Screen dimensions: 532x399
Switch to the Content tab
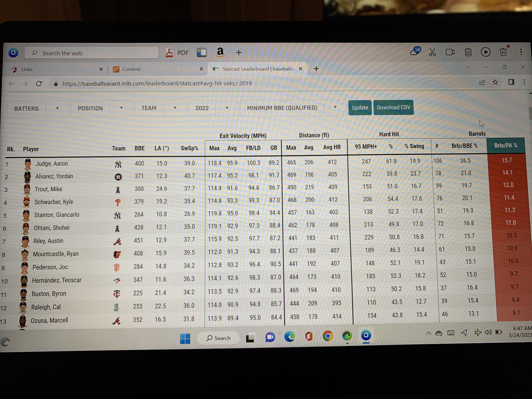131,69
